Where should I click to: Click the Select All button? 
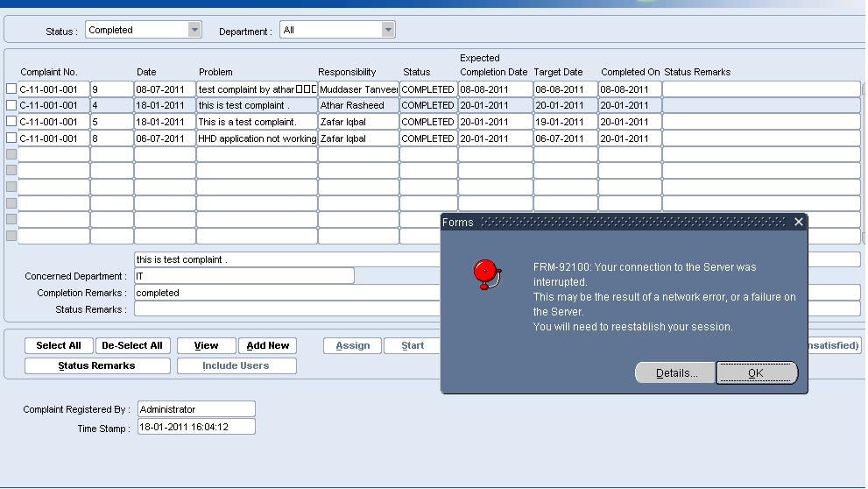(x=59, y=345)
